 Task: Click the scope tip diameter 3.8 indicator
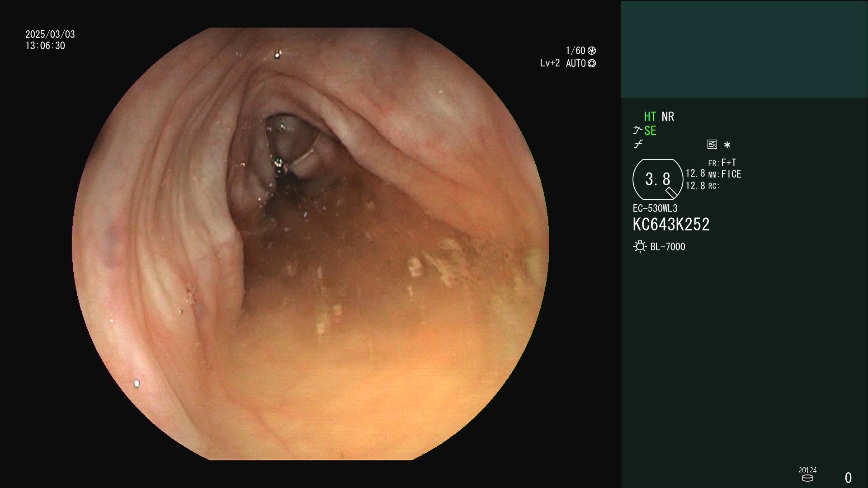click(x=658, y=179)
